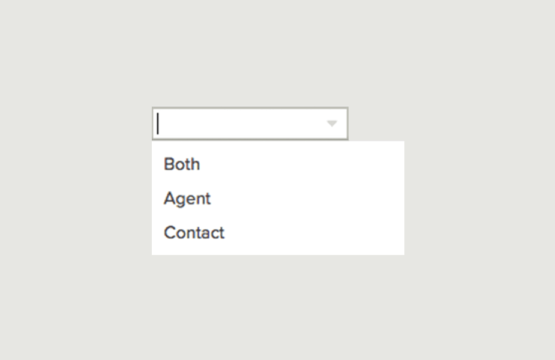
Task: Set the field value to Contact
Action: (278, 233)
